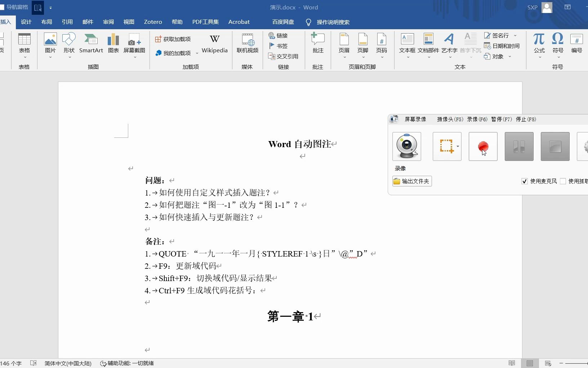Image resolution: width=588 pixels, height=368 pixels.
Task: Insert a 文本框 text box
Action: (407, 39)
